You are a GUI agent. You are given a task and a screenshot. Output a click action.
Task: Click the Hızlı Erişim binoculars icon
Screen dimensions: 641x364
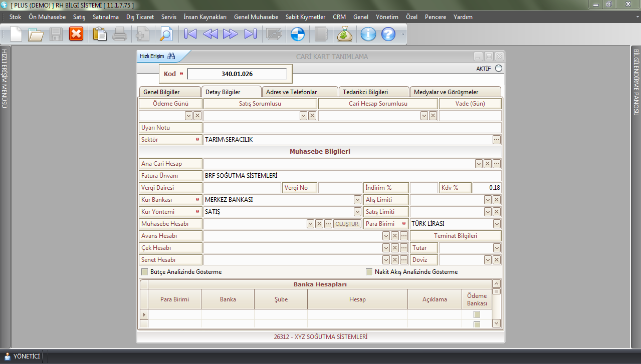171,56
